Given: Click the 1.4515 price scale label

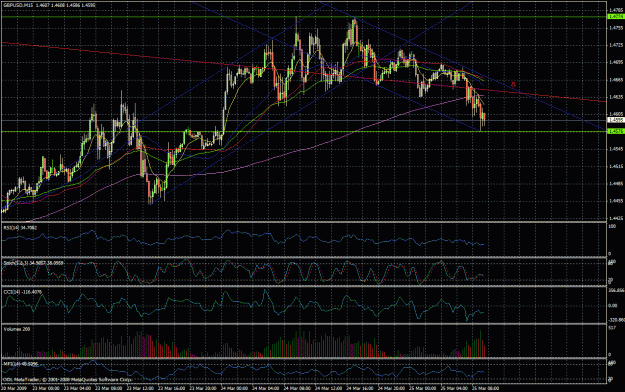Looking at the screenshot, I should [616, 166].
